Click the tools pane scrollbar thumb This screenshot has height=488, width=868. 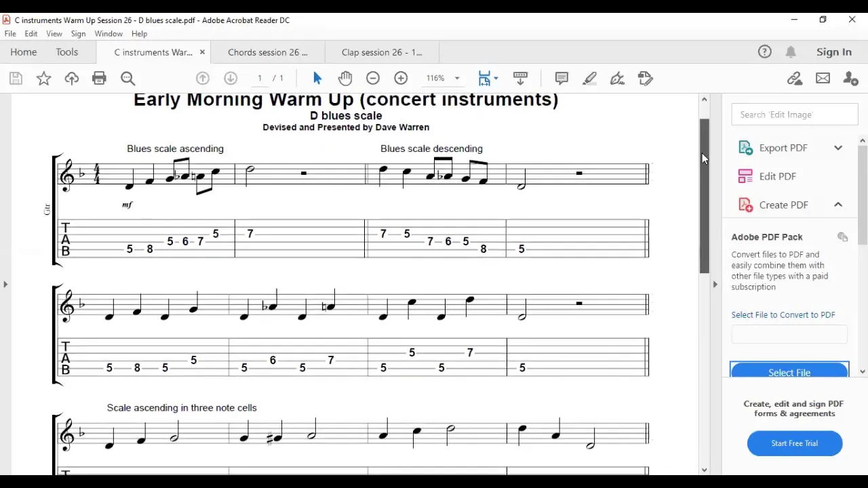(x=863, y=195)
